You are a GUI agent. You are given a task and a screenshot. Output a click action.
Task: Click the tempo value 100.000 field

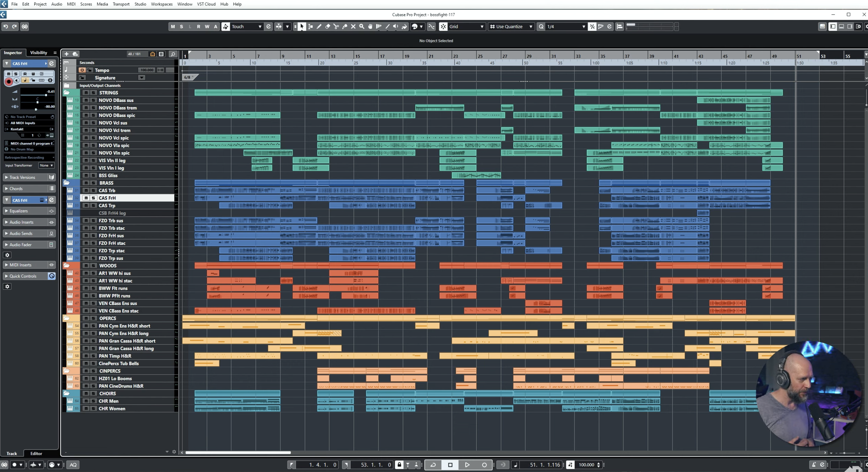point(146,70)
